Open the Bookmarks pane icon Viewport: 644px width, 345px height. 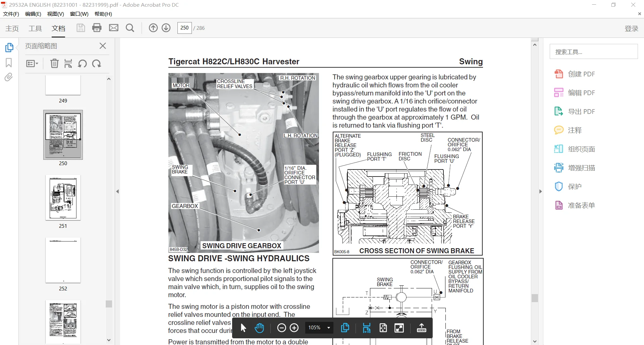9,63
